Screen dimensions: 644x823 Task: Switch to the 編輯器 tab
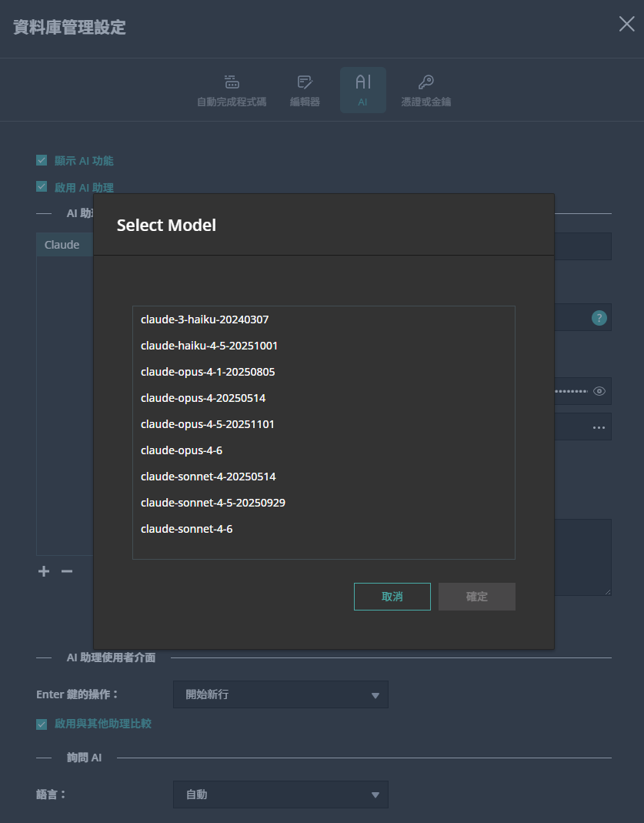coord(304,89)
